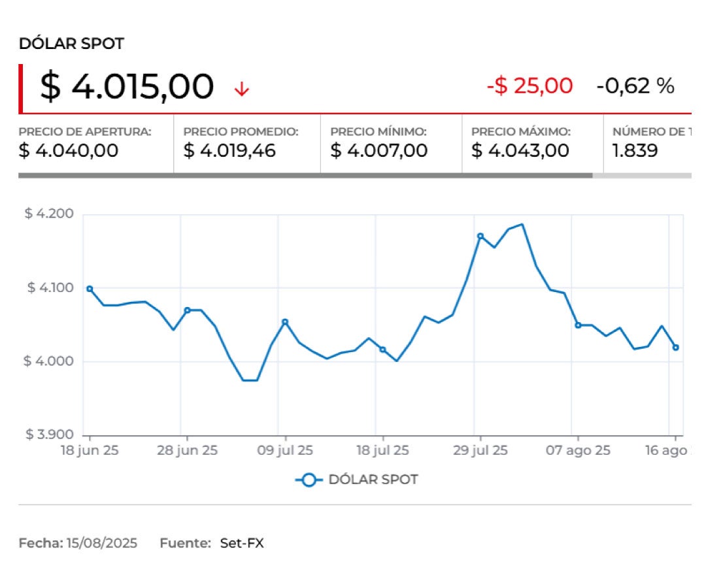
Task: Click the Precio Mínimo value $ 4.007,00
Action: click(379, 151)
